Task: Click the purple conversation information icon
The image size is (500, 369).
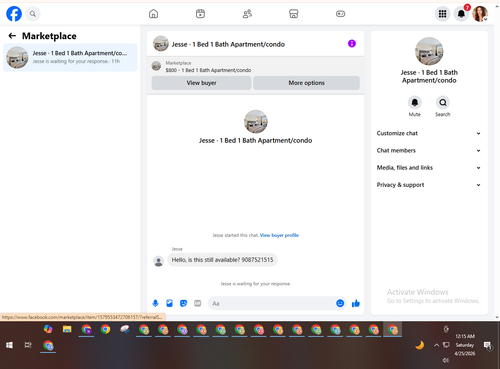Action: pyautogui.click(x=352, y=44)
